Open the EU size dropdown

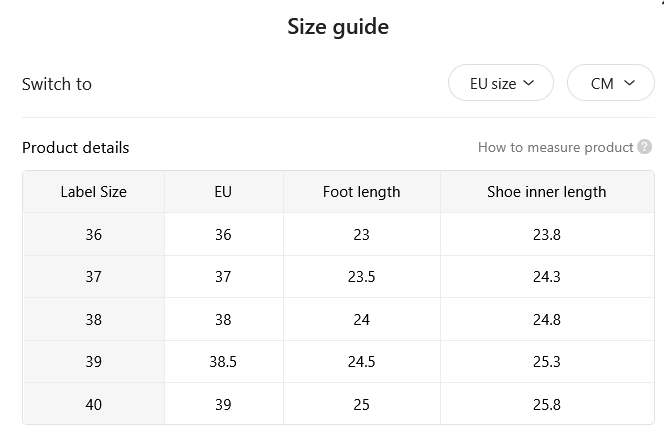point(501,83)
